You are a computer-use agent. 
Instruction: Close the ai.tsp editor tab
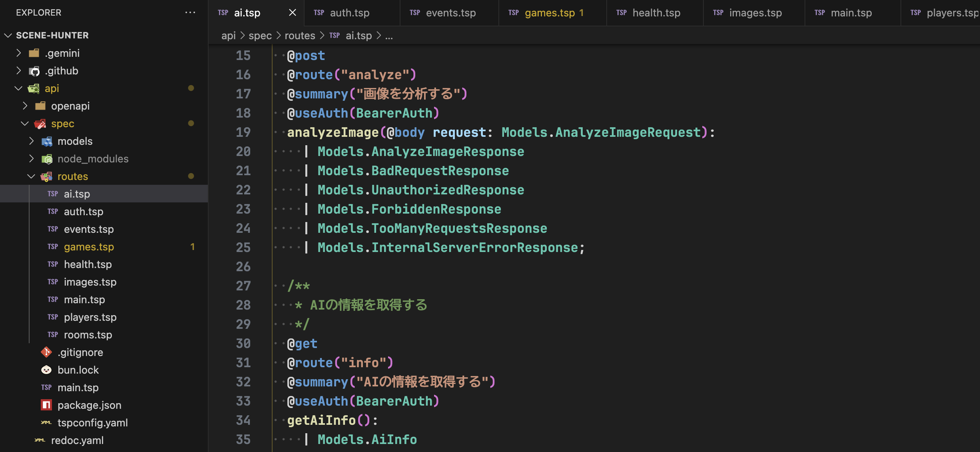(x=293, y=13)
